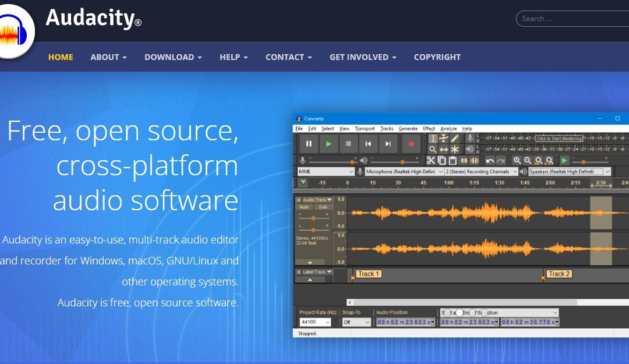Viewport: 629px width, 364px height.
Task: Start recording with the red Record button
Action: [411, 144]
